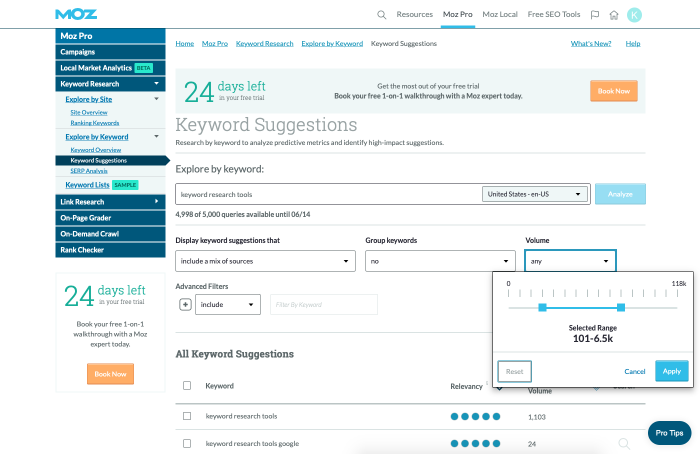Screen dimensions: 700x454
Task: Open Moz Local in the top navigation
Action: coord(500,14)
